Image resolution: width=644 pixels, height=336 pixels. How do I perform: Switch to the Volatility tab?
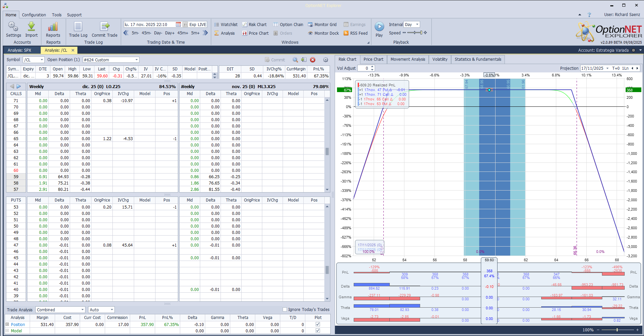coord(440,59)
